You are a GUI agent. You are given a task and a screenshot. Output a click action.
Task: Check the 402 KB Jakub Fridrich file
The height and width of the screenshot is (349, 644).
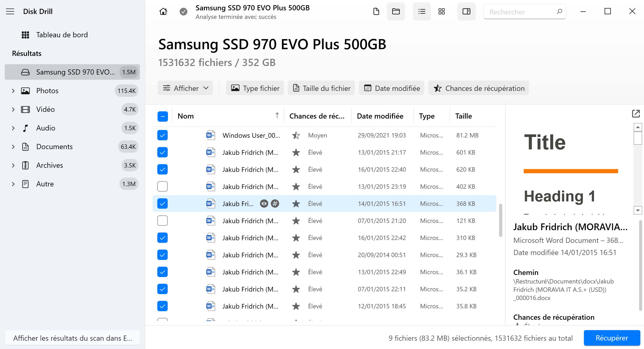162,187
